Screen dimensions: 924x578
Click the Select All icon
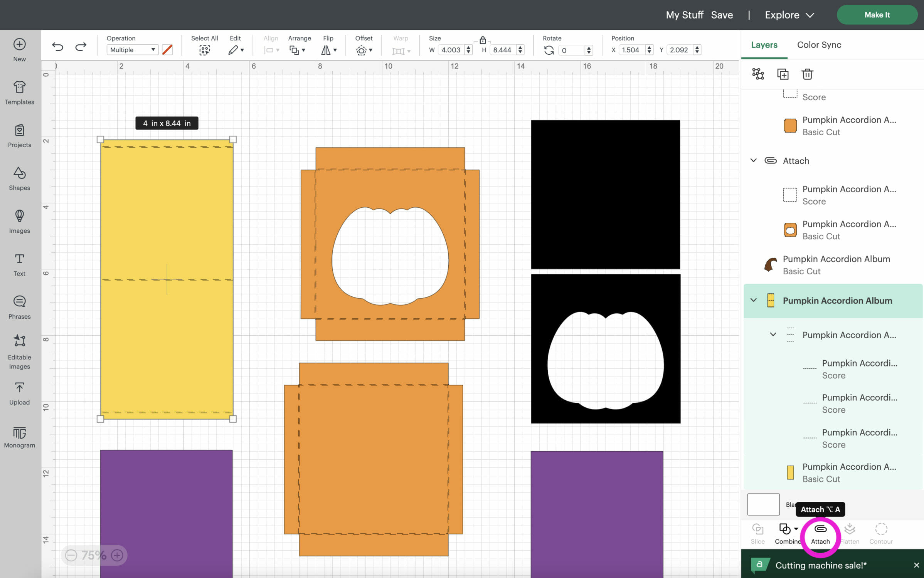pos(204,50)
